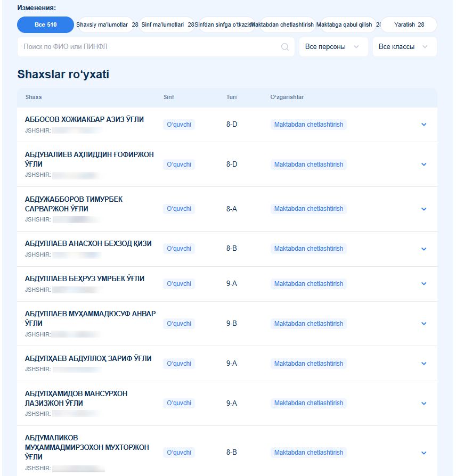Click class value 8-D for АББОСОВ ХОЖИАКБАР
This screenshot has height=476, width=456.
[x=232, y=125]
